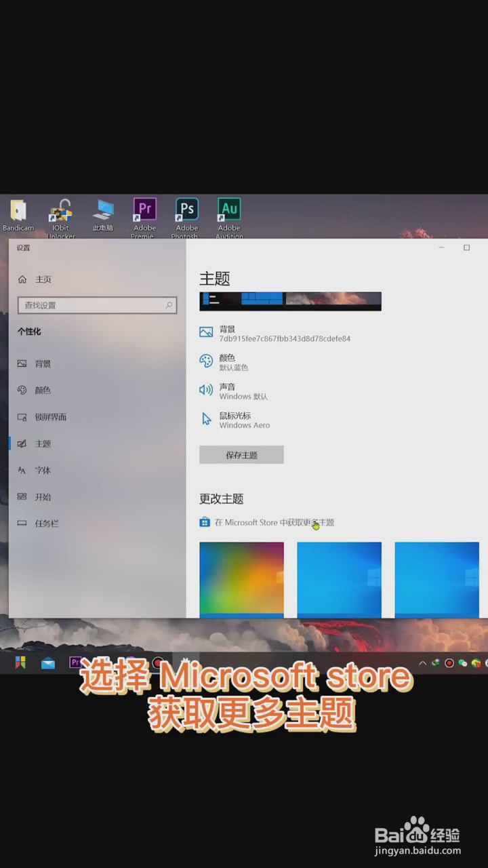Click the Microsoft Store bag icon
Image resolution: width=488 pixels, height=868 pixels.
point(205,522)
